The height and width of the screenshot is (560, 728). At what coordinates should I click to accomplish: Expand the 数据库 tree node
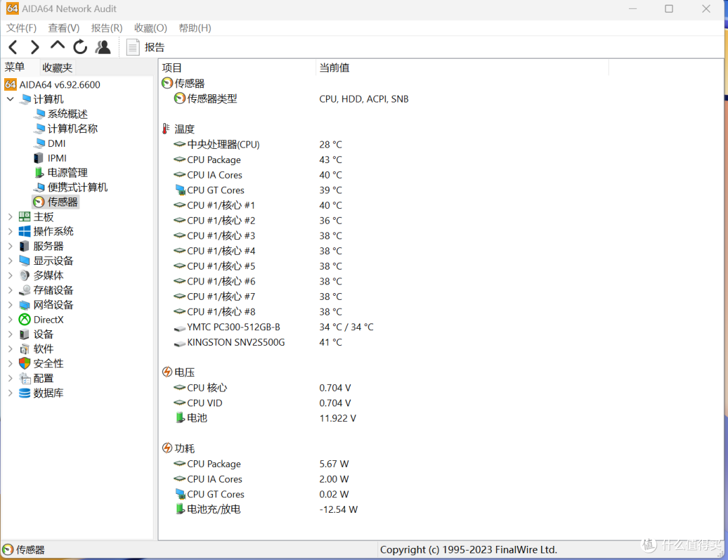point(10,393)
